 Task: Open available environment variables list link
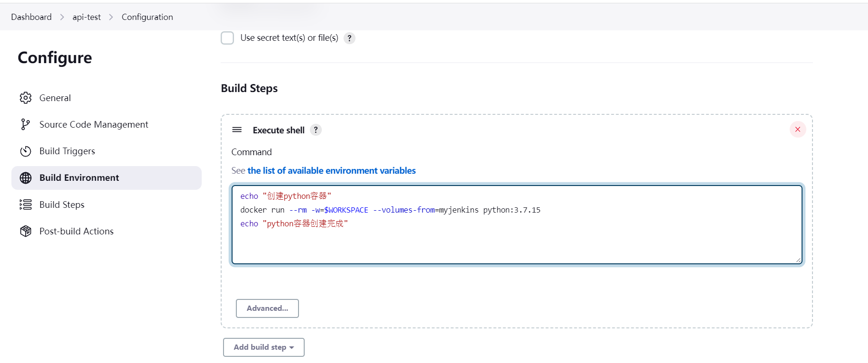tap(331, 171)
